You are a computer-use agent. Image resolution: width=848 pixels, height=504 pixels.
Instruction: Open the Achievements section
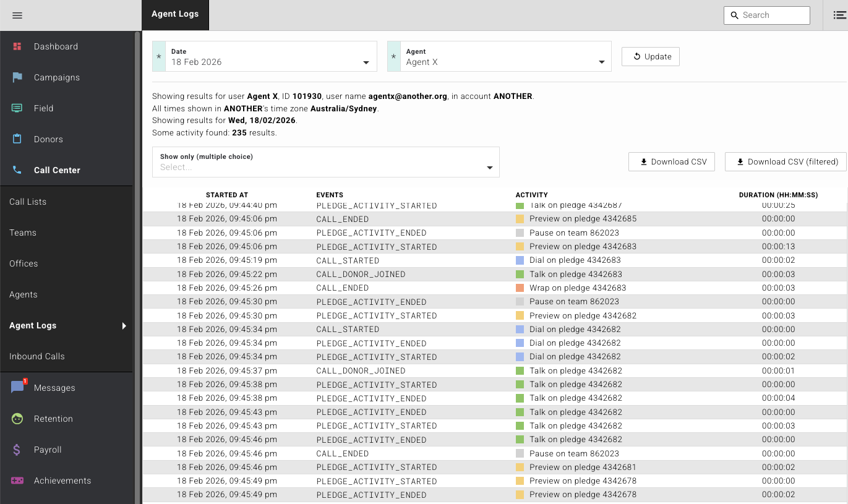[62, 481]
